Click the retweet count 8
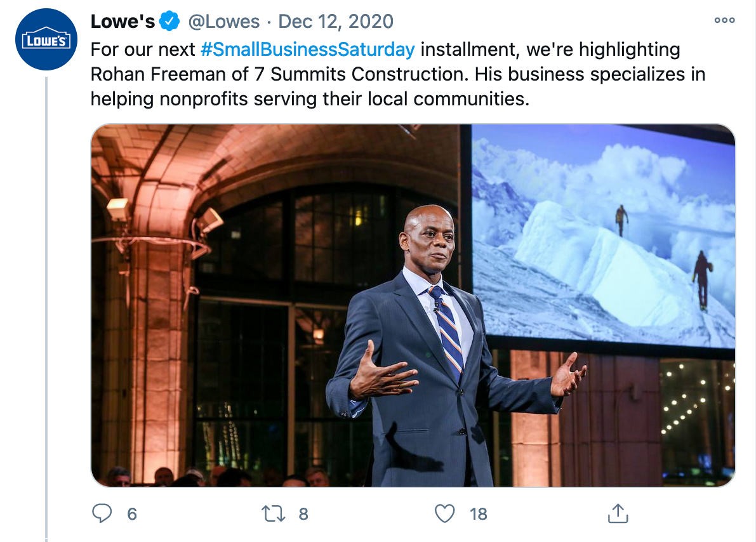This screenshot has height=542, width=756. 303,514
